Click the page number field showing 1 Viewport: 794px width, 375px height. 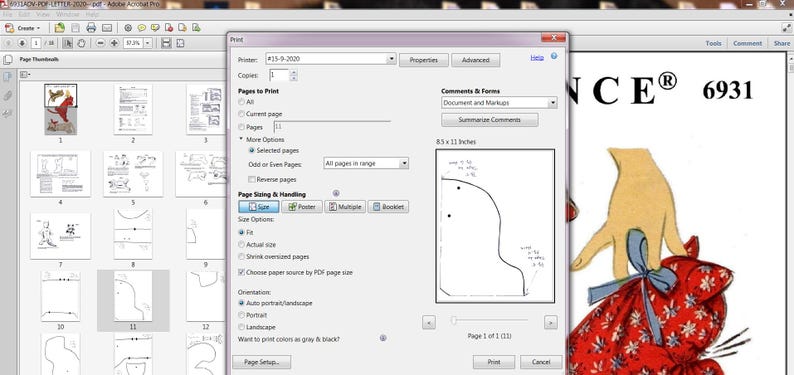[37, 43]
